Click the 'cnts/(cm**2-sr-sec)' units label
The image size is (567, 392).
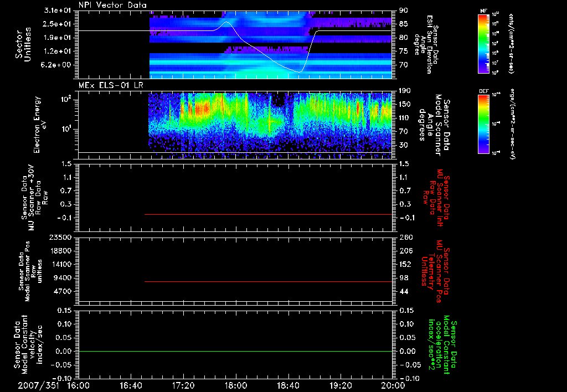pyautogui.click(x=511, y=44)
